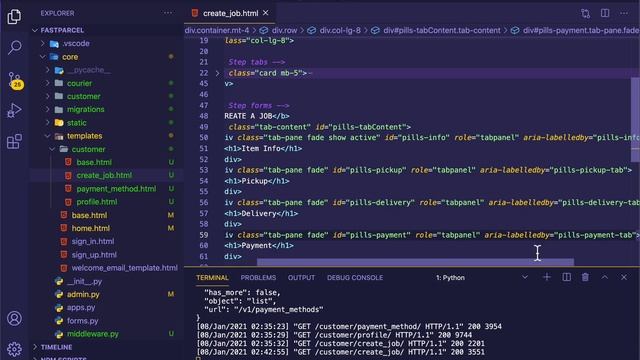Open __init__.py file

point(84,281)
